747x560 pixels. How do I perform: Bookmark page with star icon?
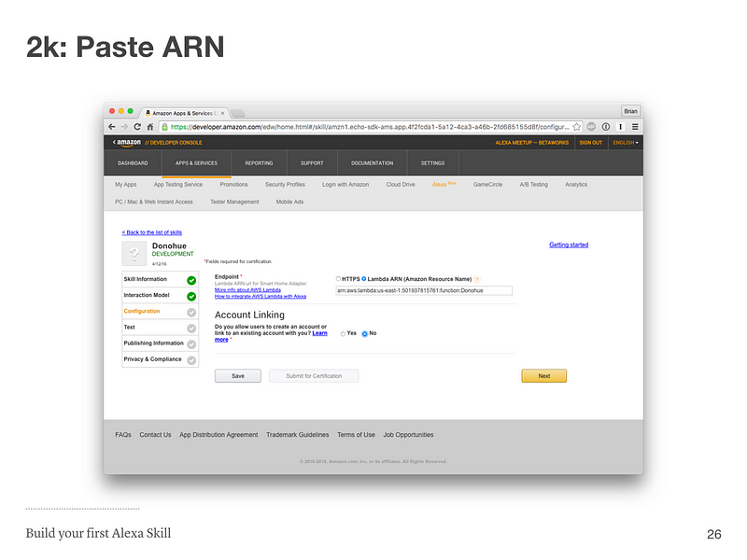577,127
